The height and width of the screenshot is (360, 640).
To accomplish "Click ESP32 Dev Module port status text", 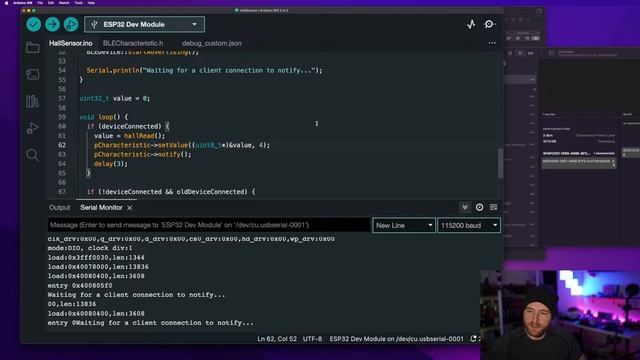I will pyautogui.click(x=396, y=339).
